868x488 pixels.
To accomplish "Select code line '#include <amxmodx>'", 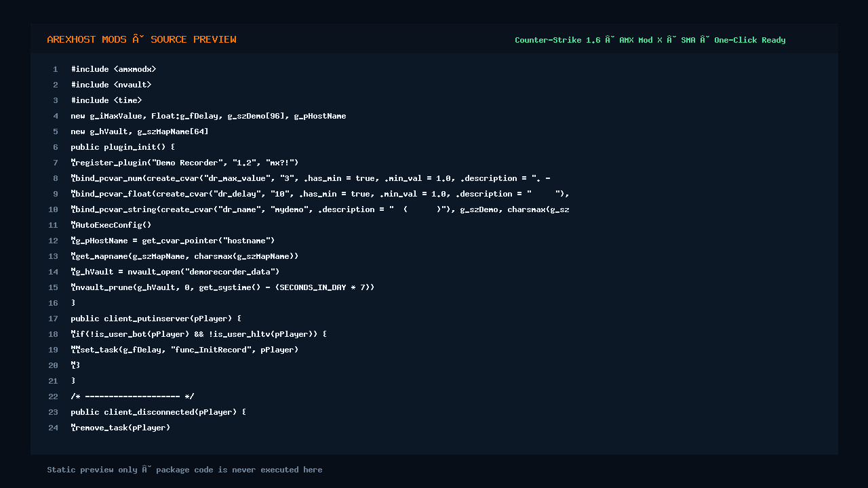I will 114,69.
